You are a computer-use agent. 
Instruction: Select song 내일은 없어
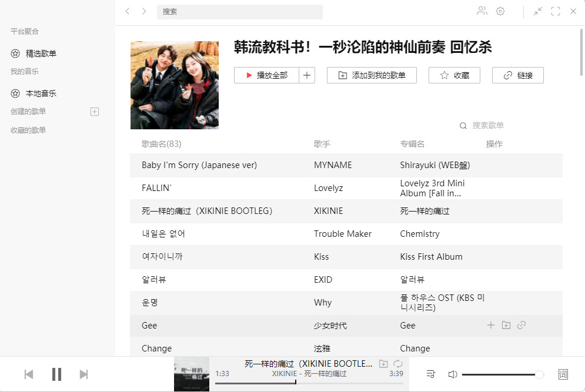coord(163,233)
